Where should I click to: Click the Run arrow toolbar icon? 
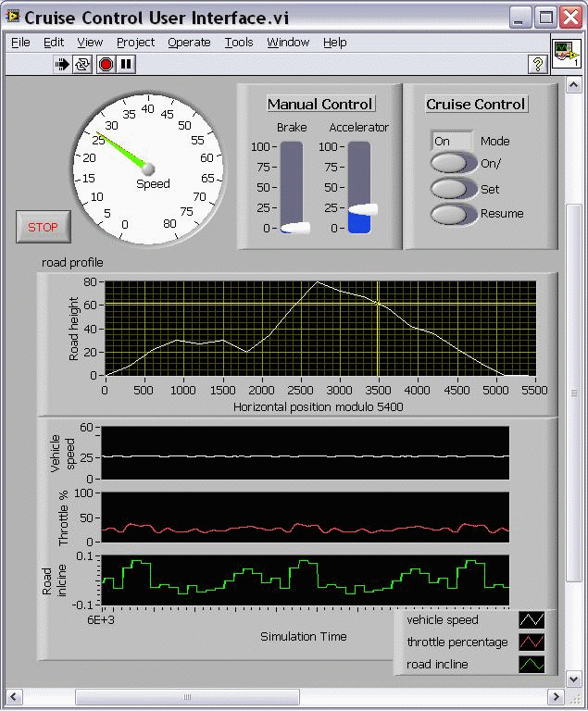[62, 64]
